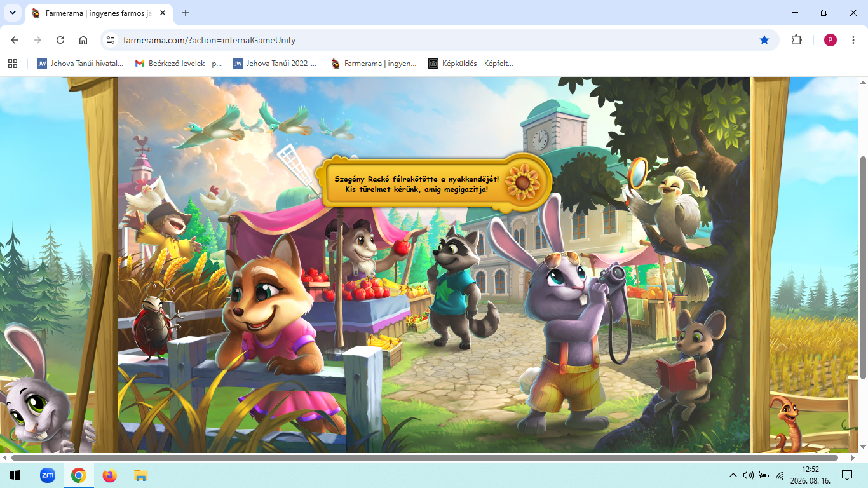Open Zoom from the taskbar
The height and width of the screenshot is (488, 868).
48,475
